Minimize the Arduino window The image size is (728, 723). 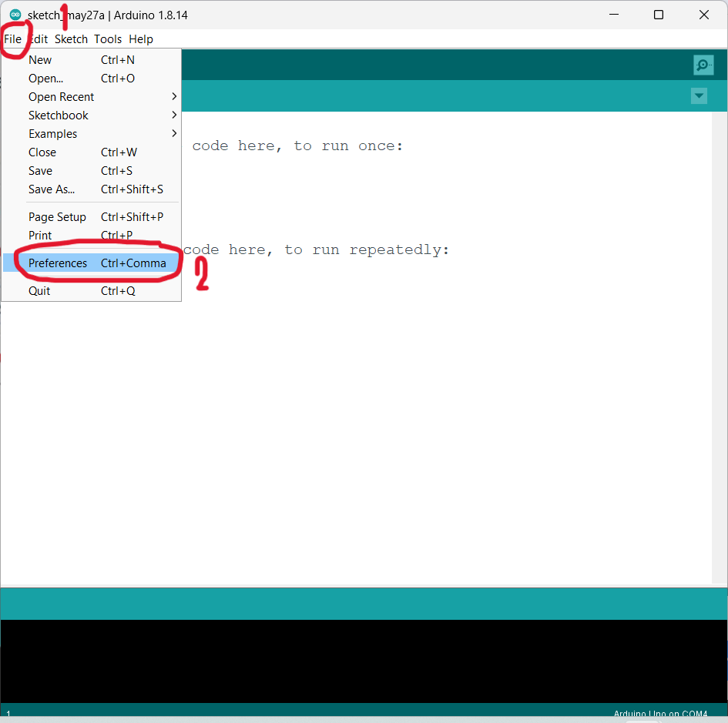click(614, 15)
